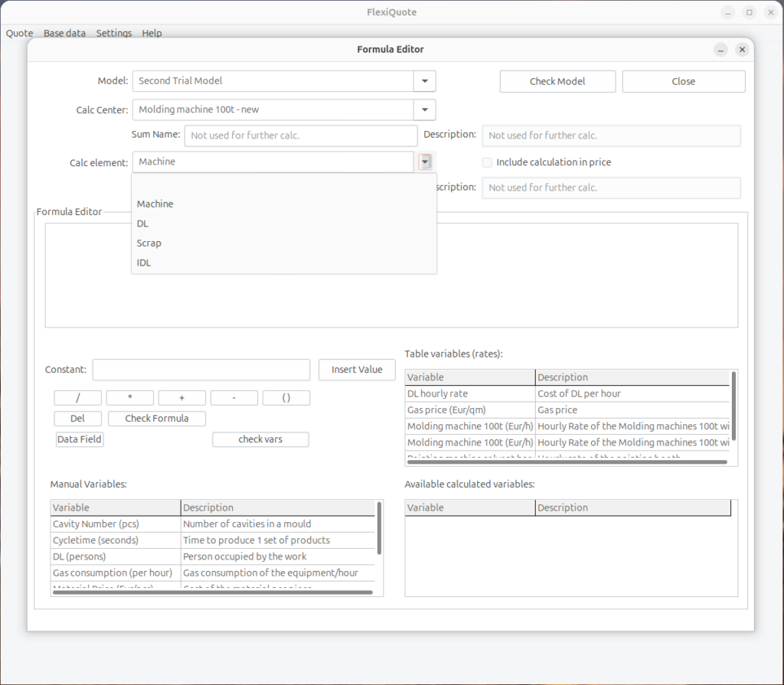Choose Scrap from the dropdown list

click(149, 243)
